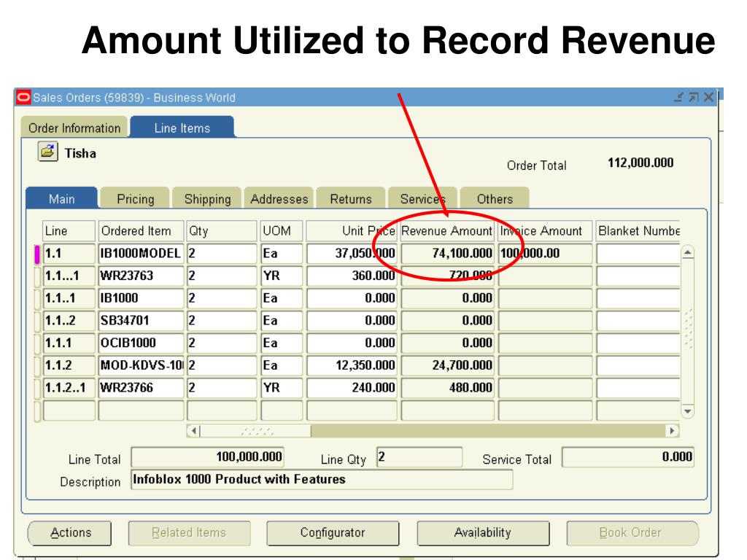Click the Qty cell of row IB1000MODEL
This screenshot has width=747, height=560.
tap(222, 253)
